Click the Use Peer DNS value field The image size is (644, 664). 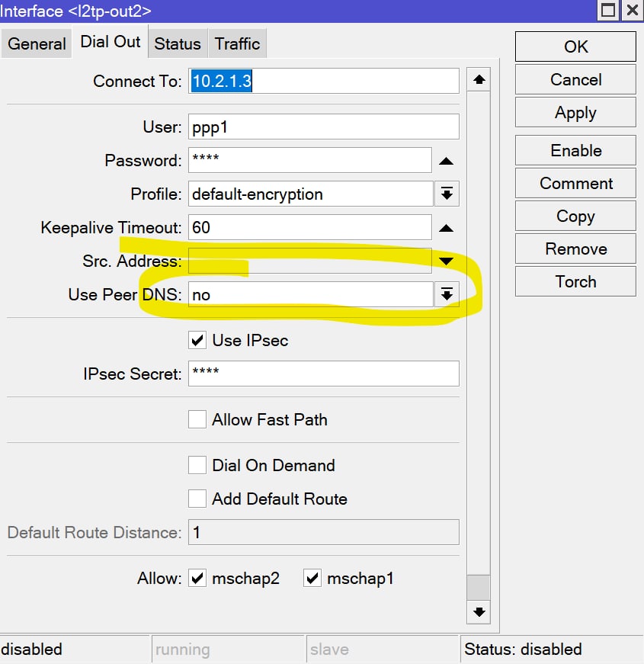click(x=311, y=294)
